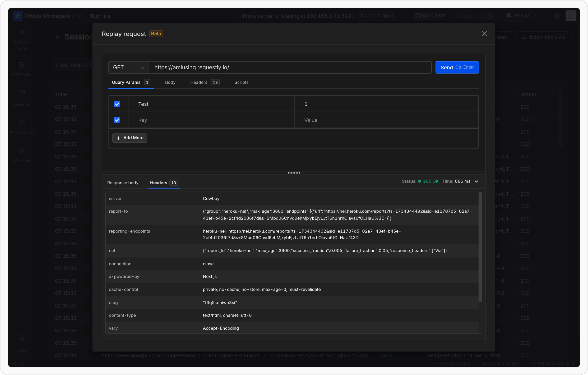Click the Mock server cloud icon
588x375 pixels.
[x=22, y=122]
